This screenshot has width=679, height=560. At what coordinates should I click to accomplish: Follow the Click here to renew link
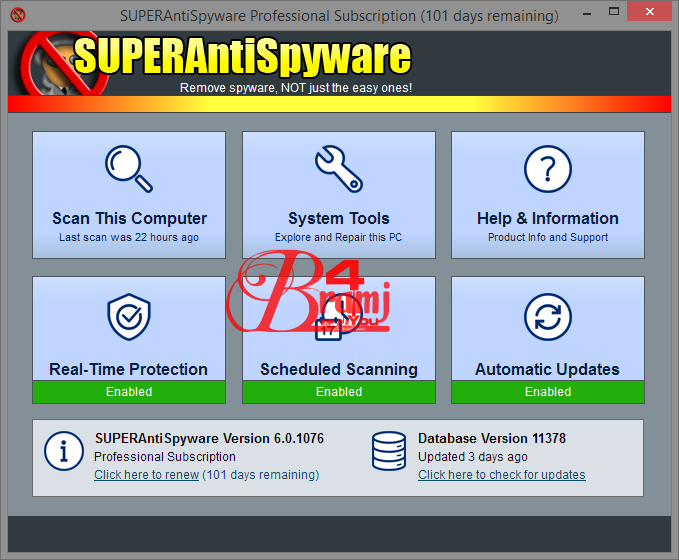[146, 475]
